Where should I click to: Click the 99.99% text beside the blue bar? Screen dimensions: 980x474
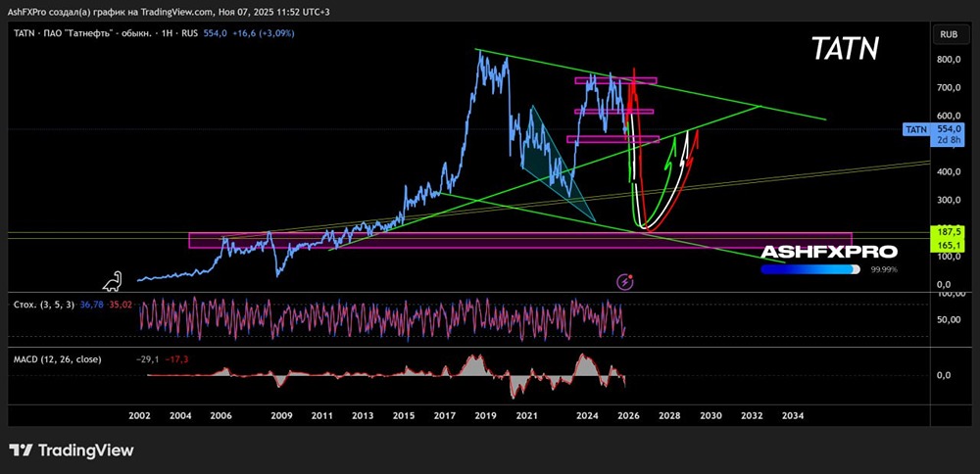(x=883, y=269)
